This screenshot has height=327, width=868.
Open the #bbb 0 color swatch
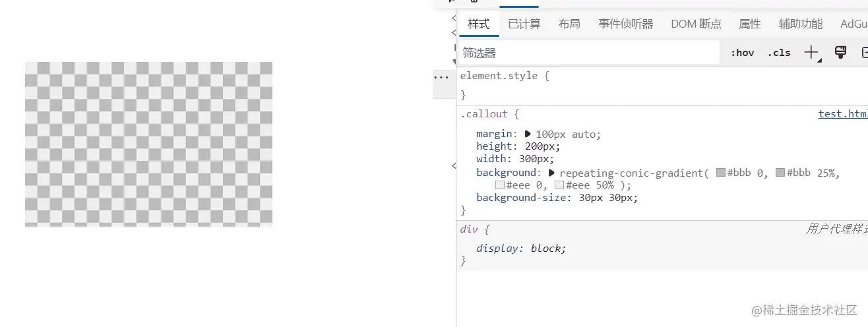(721, 173)
